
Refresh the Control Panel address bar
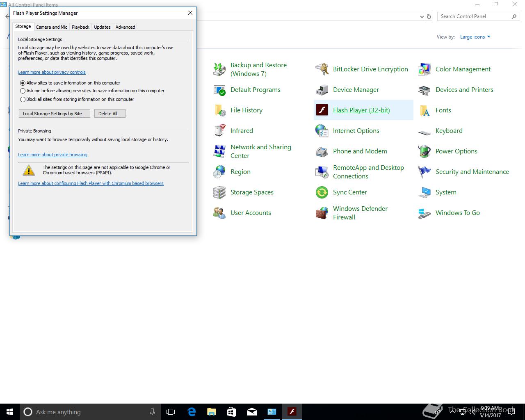coord(429,17)
